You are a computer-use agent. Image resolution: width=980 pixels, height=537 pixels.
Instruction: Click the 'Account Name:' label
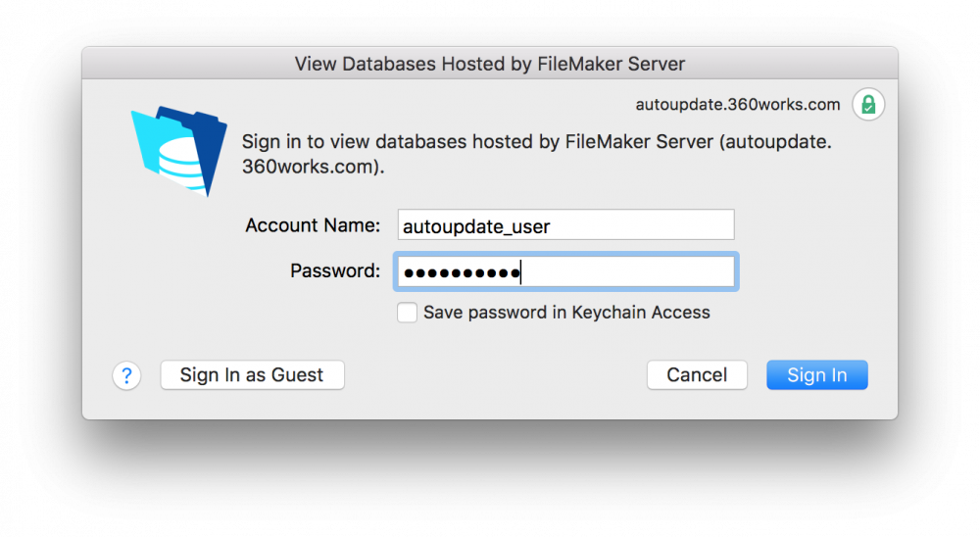click(x=312, y=225)
